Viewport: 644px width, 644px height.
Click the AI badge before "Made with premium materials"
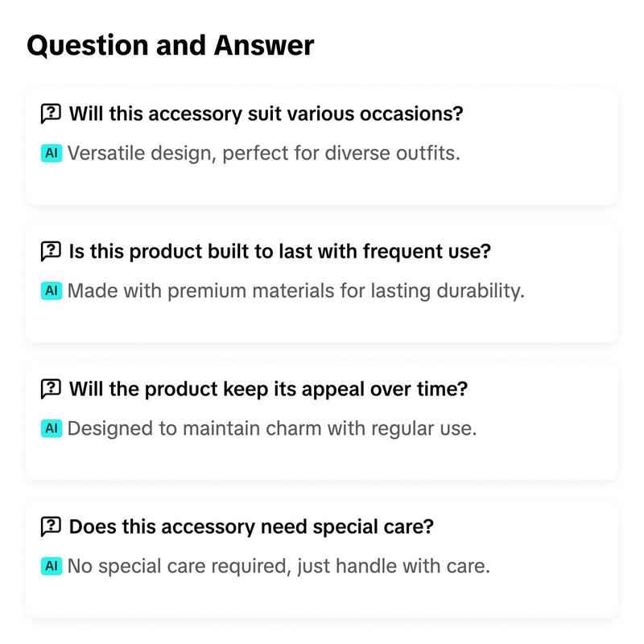pos(52,291)
